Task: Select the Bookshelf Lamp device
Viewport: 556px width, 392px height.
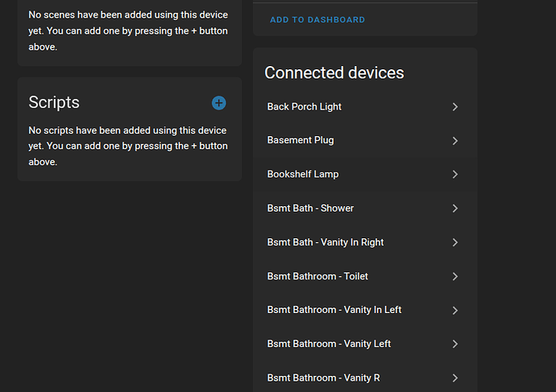Action: coord(365,174)
